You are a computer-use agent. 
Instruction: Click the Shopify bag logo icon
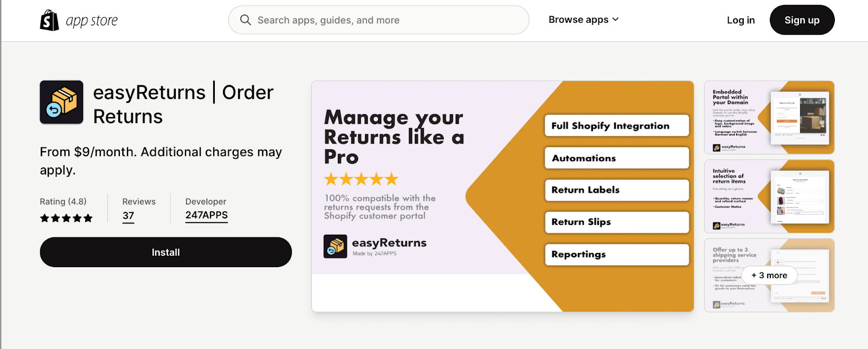click(x=49, y=21)
